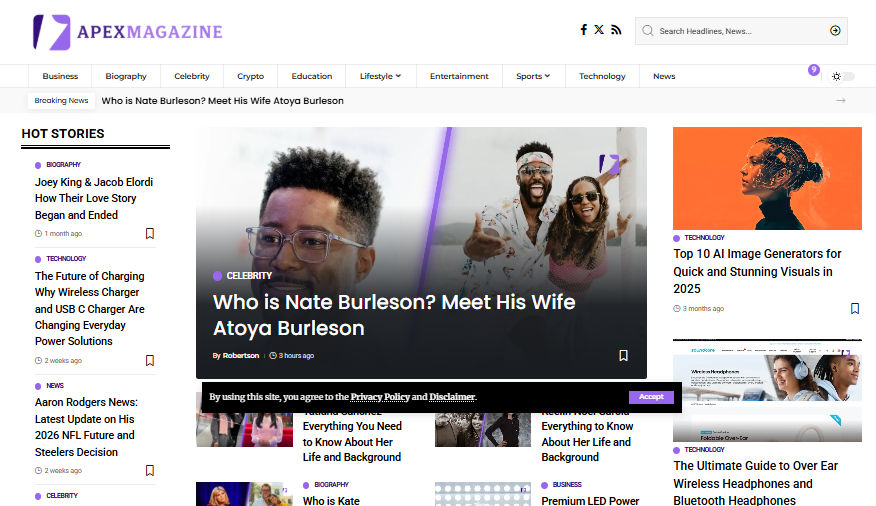Open the Privacy Policy link

(380, 397)
